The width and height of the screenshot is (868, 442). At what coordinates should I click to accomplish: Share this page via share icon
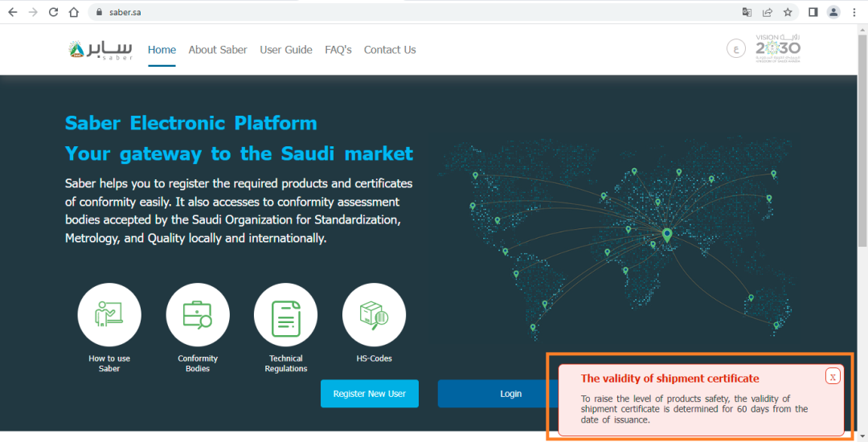(768, 12)
